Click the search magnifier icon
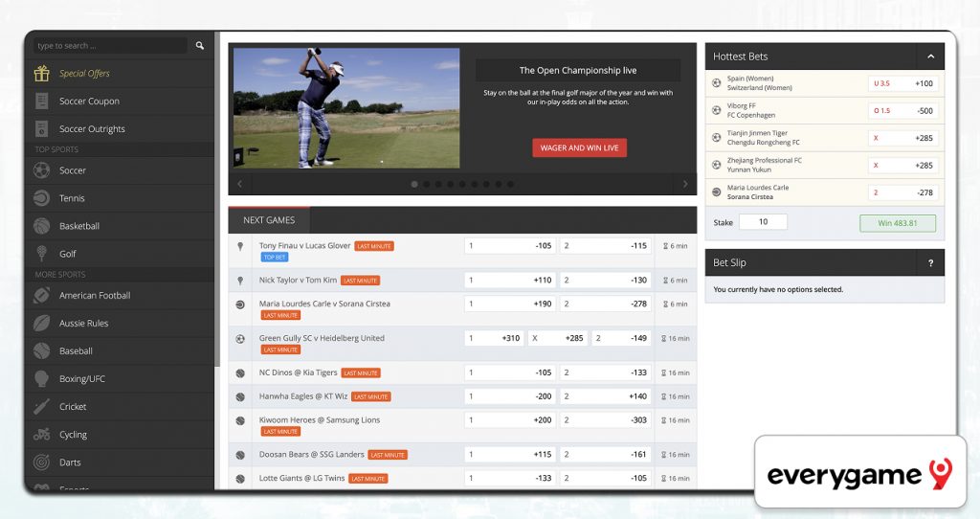The height and width of the screenshot is (519, 980). 199,46
